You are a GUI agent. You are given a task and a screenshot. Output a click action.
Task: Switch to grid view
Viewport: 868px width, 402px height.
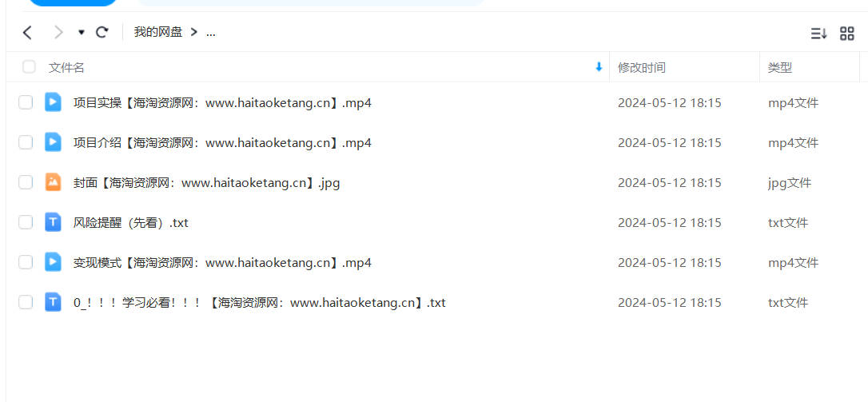point(847,34)
